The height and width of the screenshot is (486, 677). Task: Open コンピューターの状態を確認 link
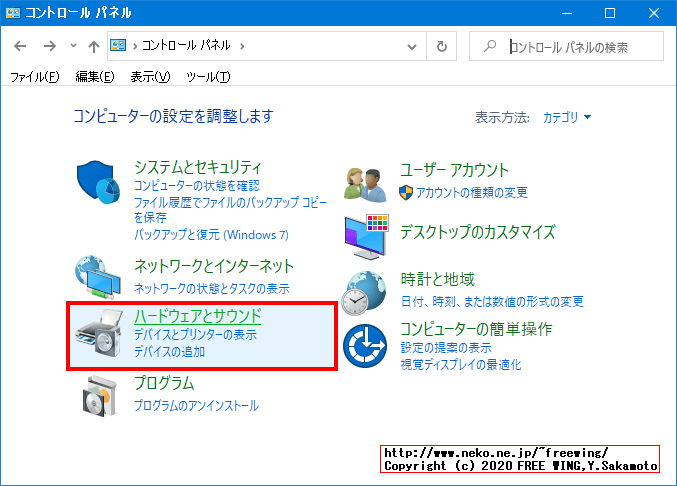pos(197,186)
